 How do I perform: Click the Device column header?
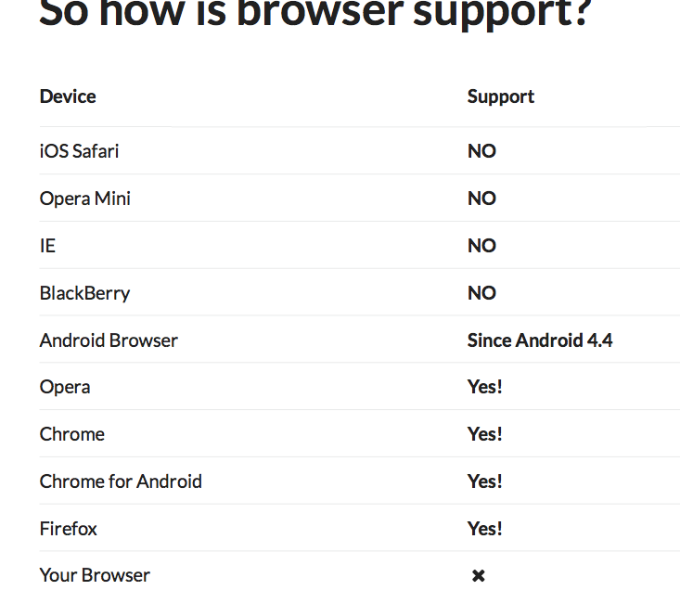(68, 96)
